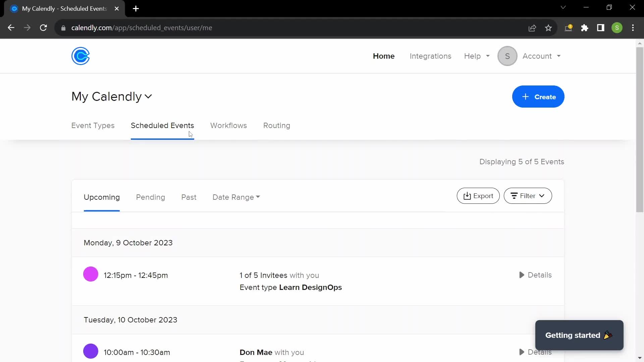Expand the Date Range dropdown
This screenshot has height=362, width=644.
236,197
